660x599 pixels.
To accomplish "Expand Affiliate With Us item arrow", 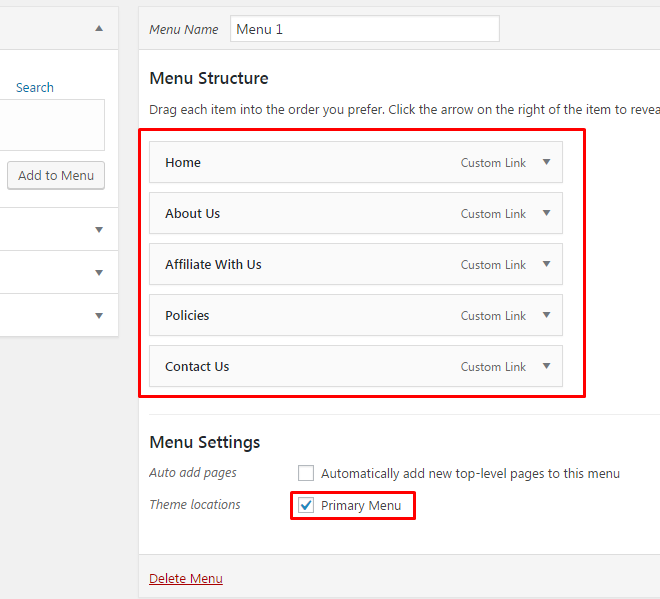I will 546,264.
